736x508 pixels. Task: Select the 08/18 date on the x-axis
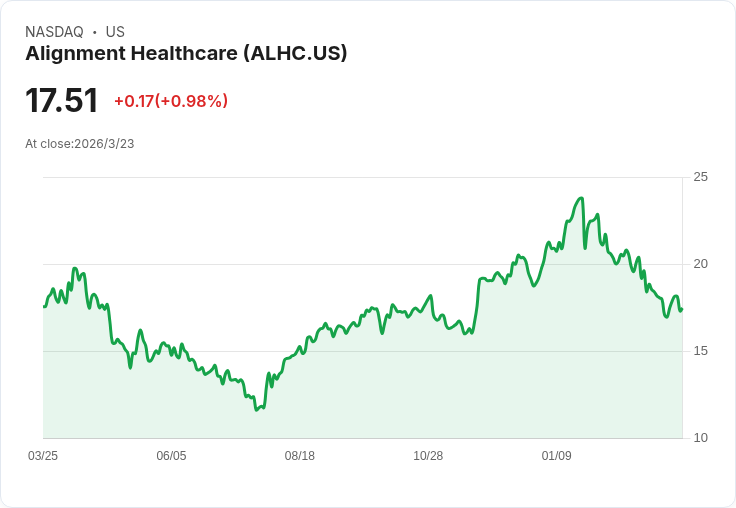(300, 456)
